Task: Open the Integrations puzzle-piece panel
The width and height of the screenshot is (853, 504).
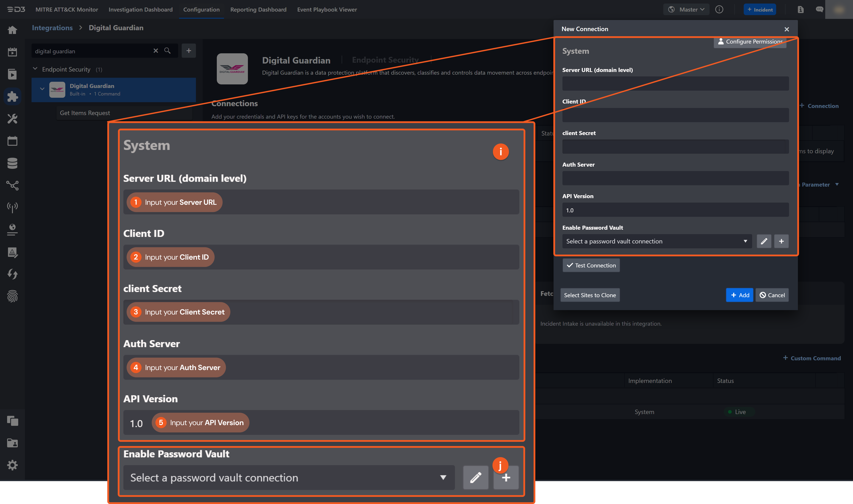Action: tap(13, 96)
